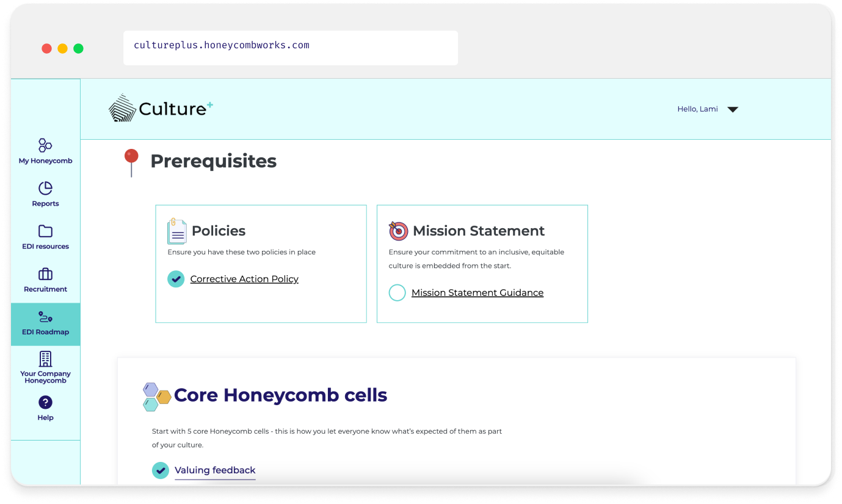Click the Policies card title

click(219, 231)
